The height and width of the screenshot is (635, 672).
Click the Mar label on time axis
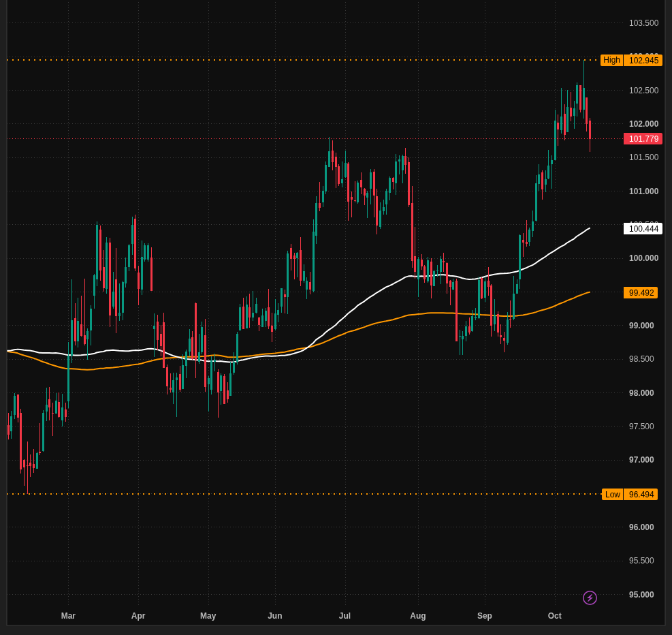point(68,616)
